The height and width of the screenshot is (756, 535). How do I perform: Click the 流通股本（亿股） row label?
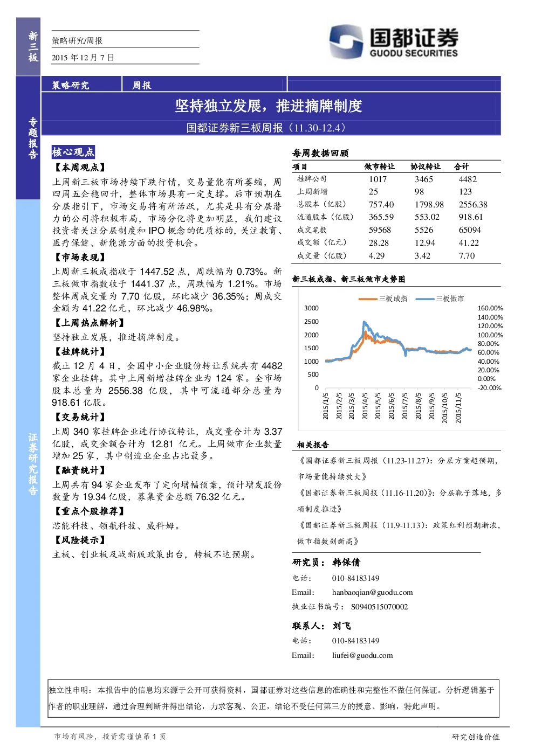(x=326, y=217)
